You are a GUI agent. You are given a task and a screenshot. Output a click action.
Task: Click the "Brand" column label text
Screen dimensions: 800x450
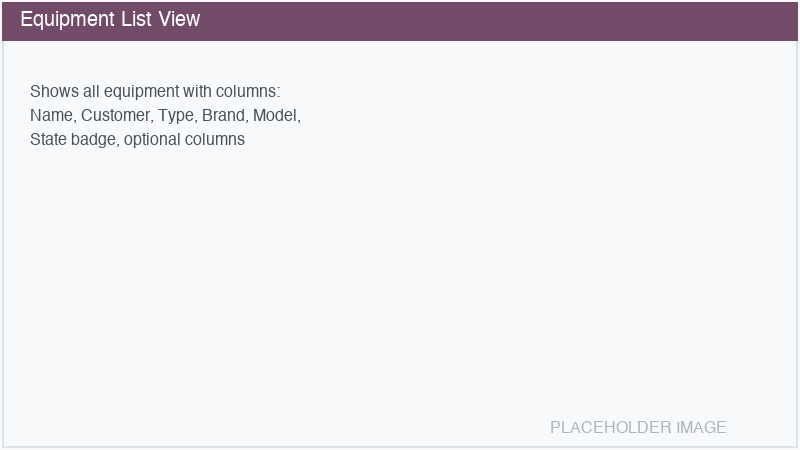(223, 115)
